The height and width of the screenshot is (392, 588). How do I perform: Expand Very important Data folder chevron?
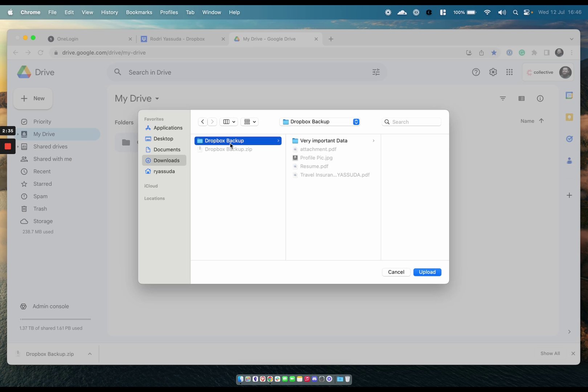(373, 140)
